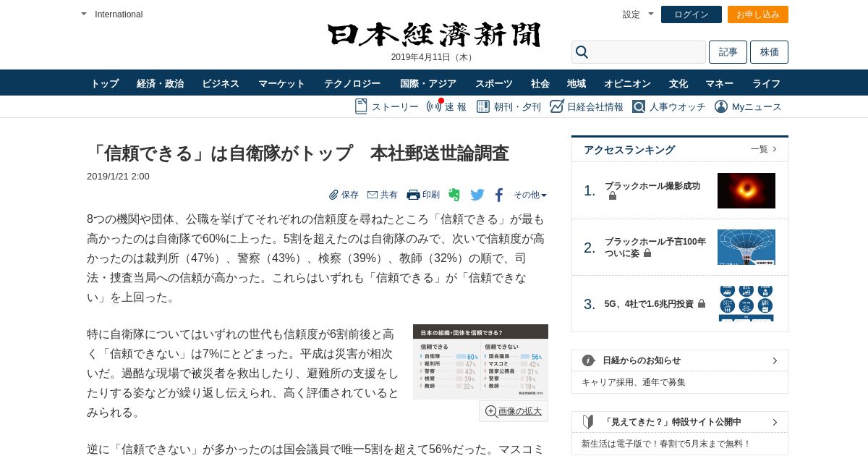868x456 pixels.
Task: Click the 日経会社情報 chart icon
Action: point(557,106)
